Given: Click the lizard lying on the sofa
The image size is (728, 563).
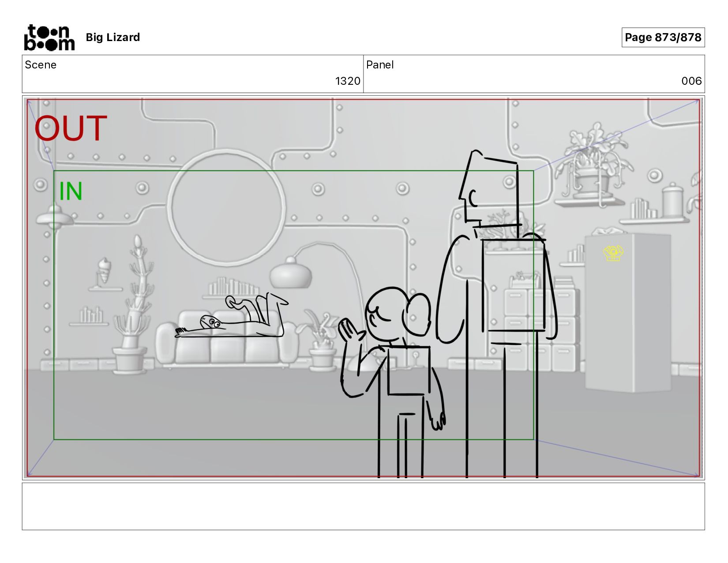Looking at the screenshot, I should 232,318.
